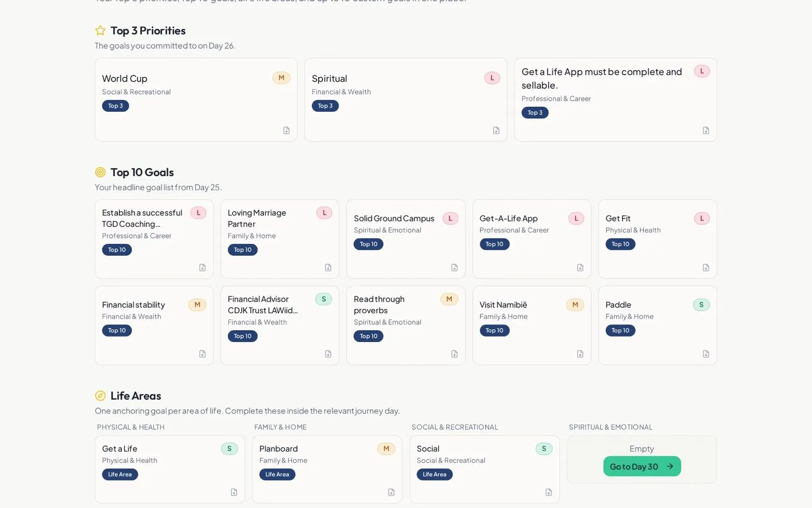Select the L badge on Loving Marriage Partner card
The height and width of the screenshot is (508, 812).
(325, 213)
